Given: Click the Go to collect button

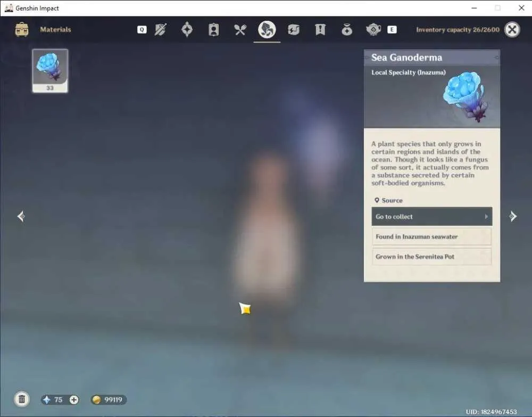Looking at the screenshot, I should tap(432, 216).
